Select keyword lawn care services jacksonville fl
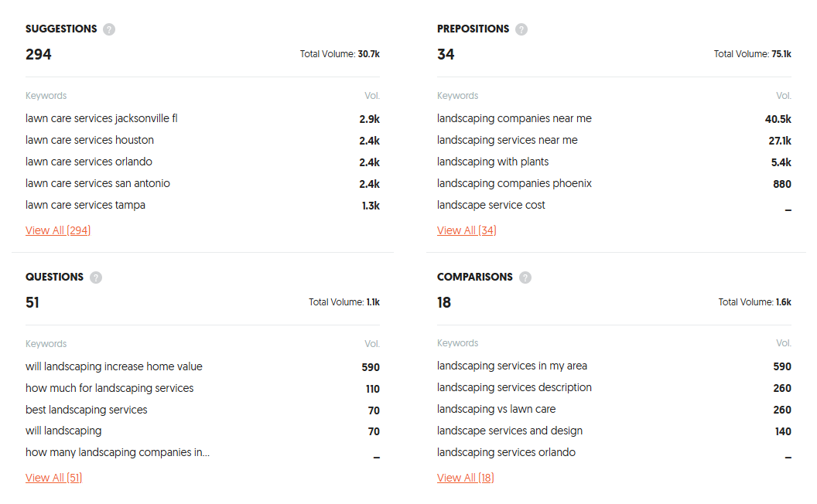 pos(101,119)
